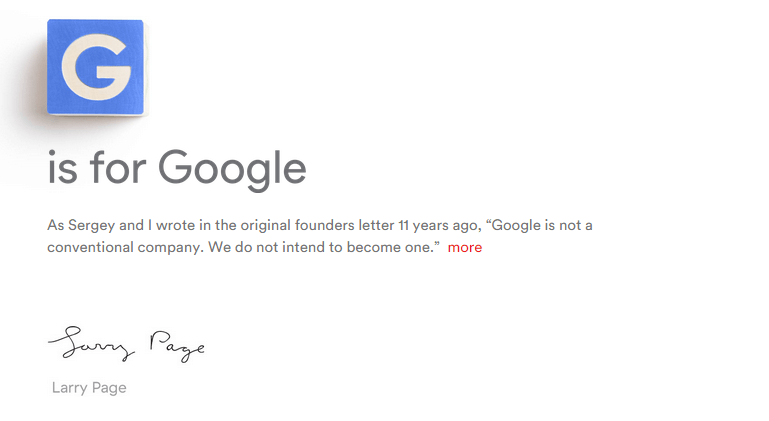Image resolution: width=769 pixels, height=421 pixels.
Task: Click the word "Google" in the heading
Action: 232,168
